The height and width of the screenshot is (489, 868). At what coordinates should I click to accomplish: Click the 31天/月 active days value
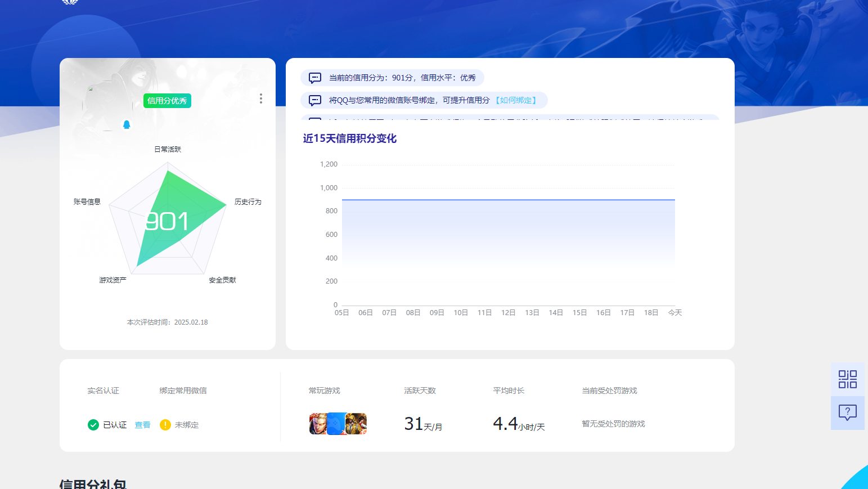click(x=423, y=424)
